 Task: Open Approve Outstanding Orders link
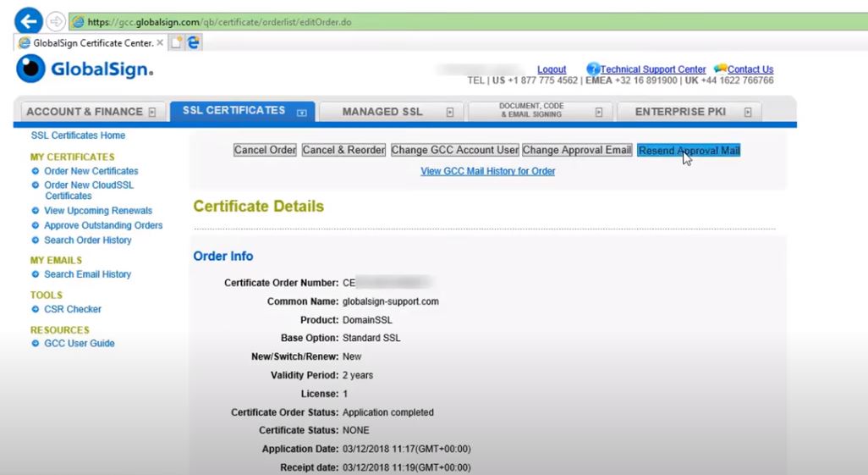click(103, 225)
